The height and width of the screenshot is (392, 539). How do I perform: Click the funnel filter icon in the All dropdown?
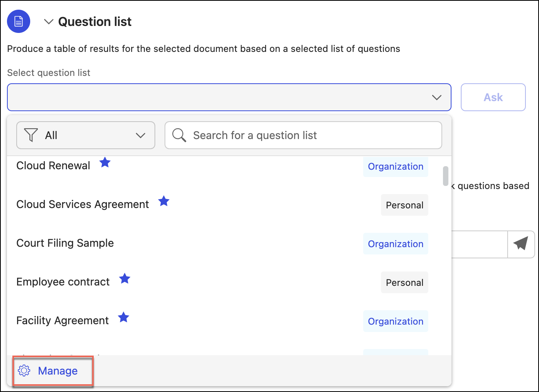(31, 135)
